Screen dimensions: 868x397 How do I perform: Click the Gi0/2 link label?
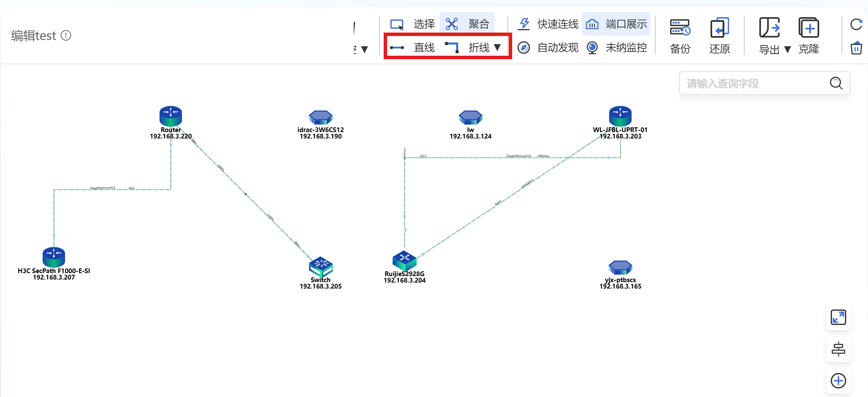[x=423, y=156]
